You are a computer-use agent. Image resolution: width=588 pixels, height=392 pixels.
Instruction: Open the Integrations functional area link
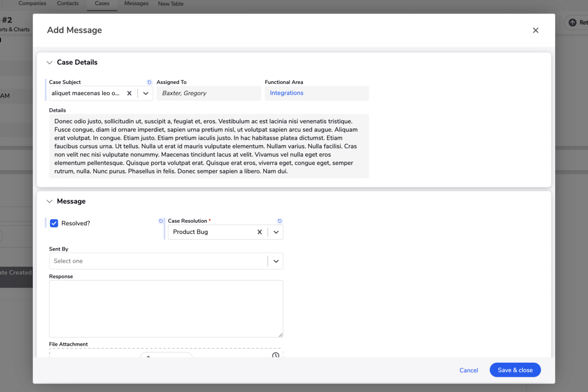[x=286, y=93]
